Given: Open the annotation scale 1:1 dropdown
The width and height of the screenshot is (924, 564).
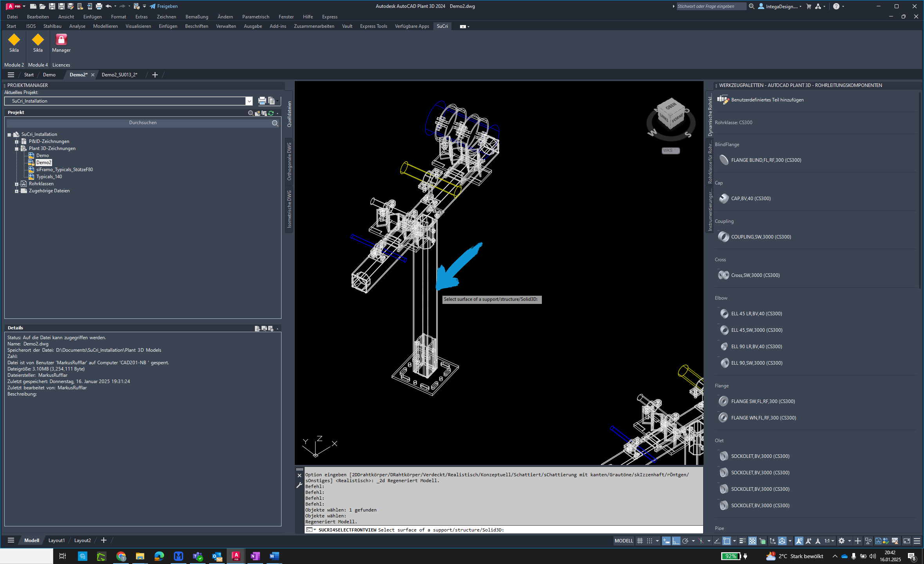Looking at the screenshot, I should [829, 541].
